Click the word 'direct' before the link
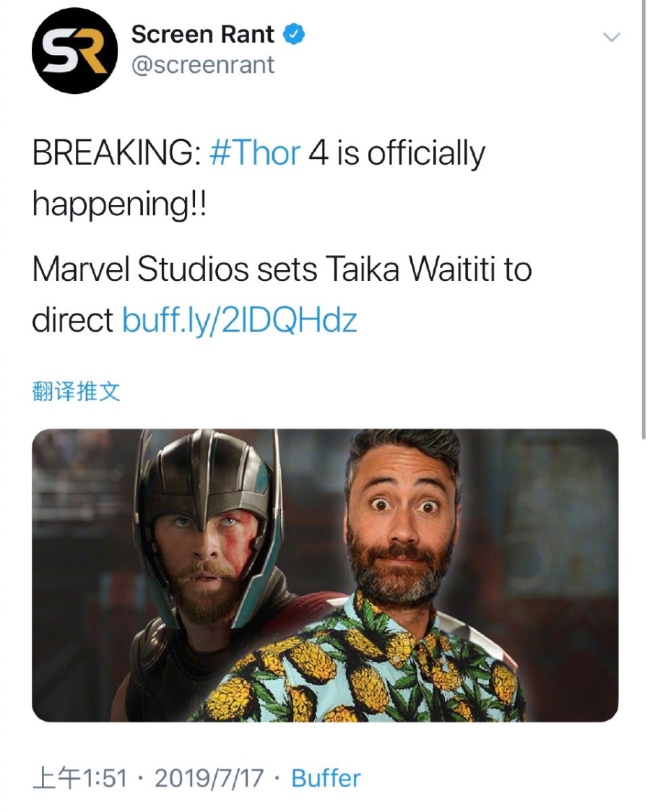Viewport: 650px width, 812px height. pos(72,319)
